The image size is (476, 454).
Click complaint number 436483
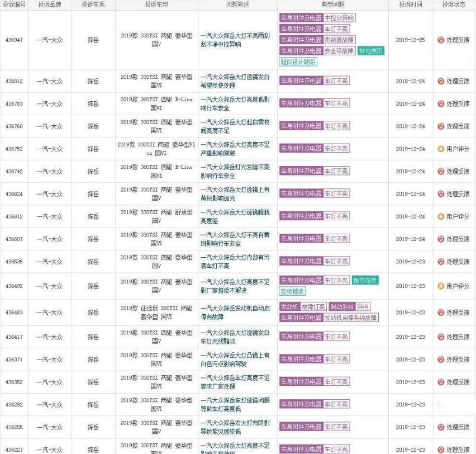coord(15,313)
